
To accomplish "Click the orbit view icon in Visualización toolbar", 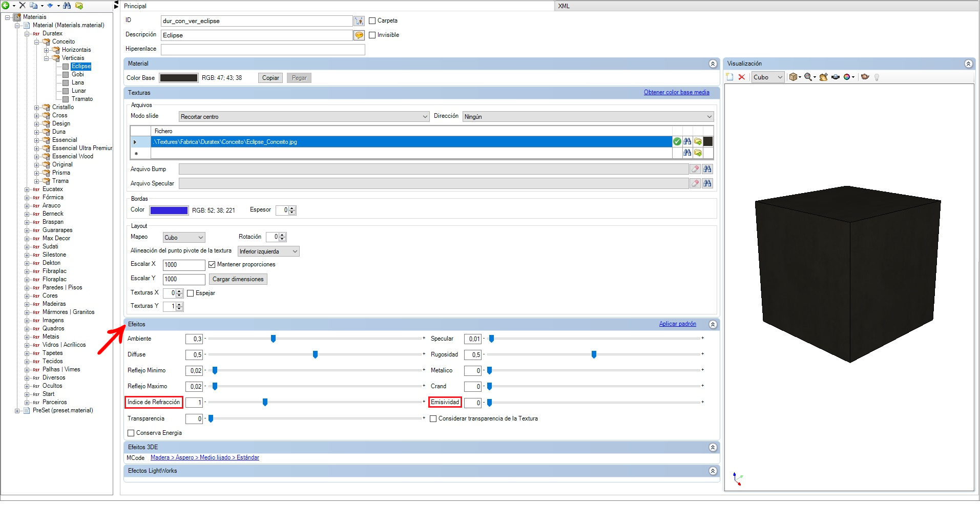I will click(x=836, y=77).
